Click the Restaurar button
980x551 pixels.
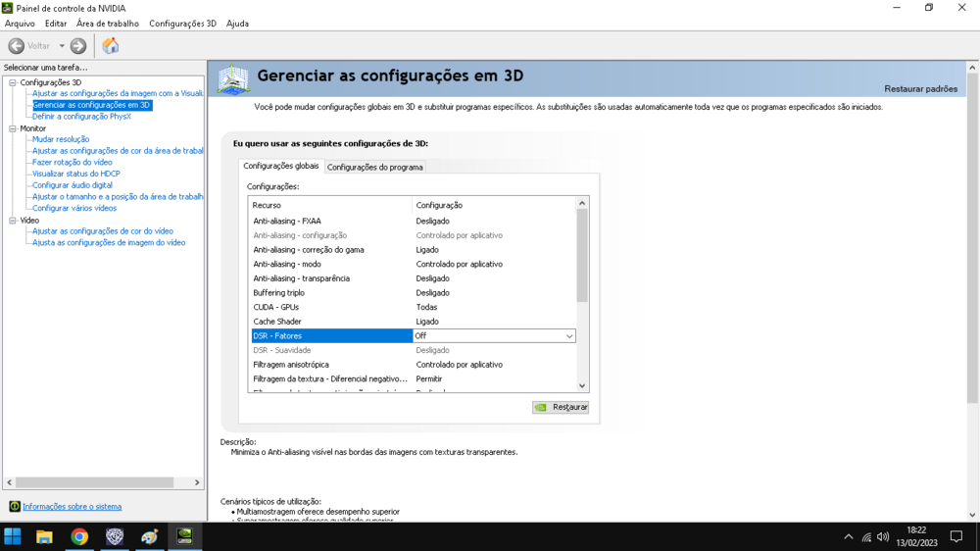pos(561,407)
